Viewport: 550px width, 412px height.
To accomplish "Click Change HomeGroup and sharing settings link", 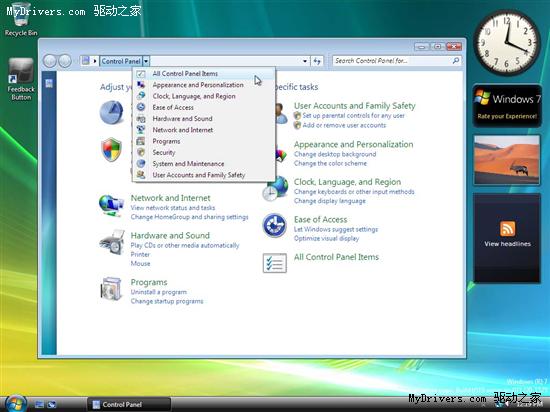I will 189,217.
